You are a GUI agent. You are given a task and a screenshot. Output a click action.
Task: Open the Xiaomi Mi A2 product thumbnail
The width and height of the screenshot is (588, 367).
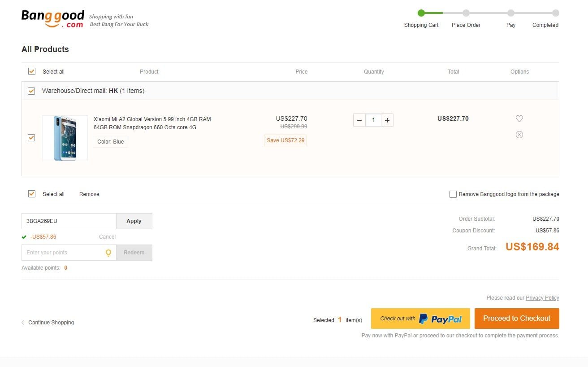(65, 138)
